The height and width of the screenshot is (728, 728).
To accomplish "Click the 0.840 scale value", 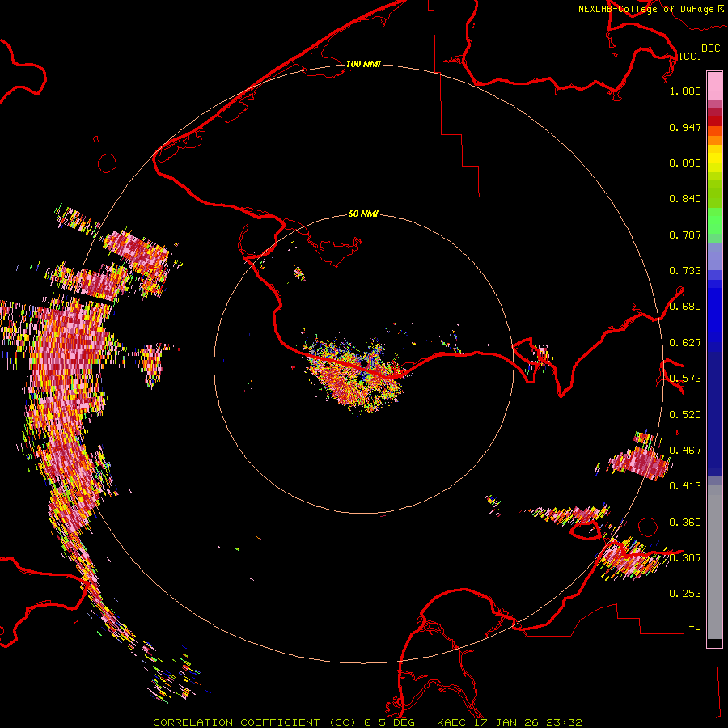I will 685,199.
